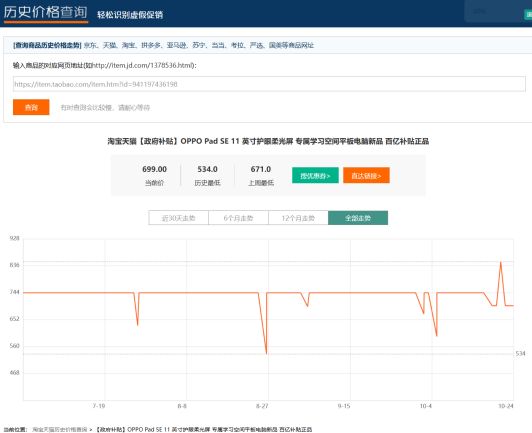Click the 534 lowest-price line label
This screenshot has width=532, height=433.
click(520, 354)
